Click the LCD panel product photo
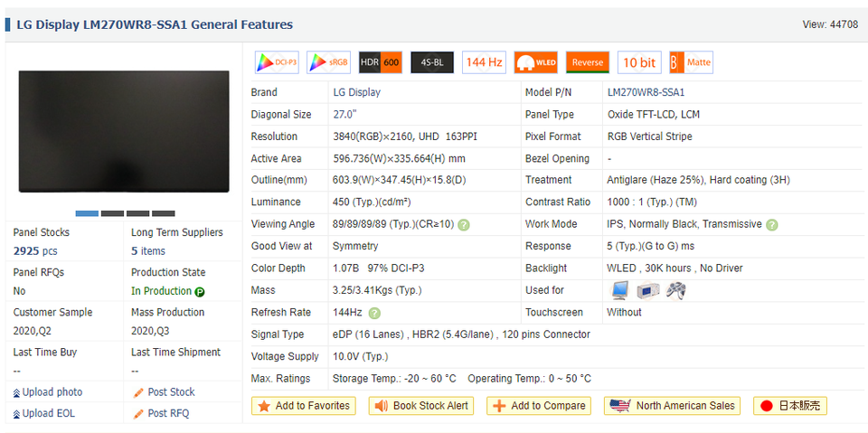 click(124, 131)
